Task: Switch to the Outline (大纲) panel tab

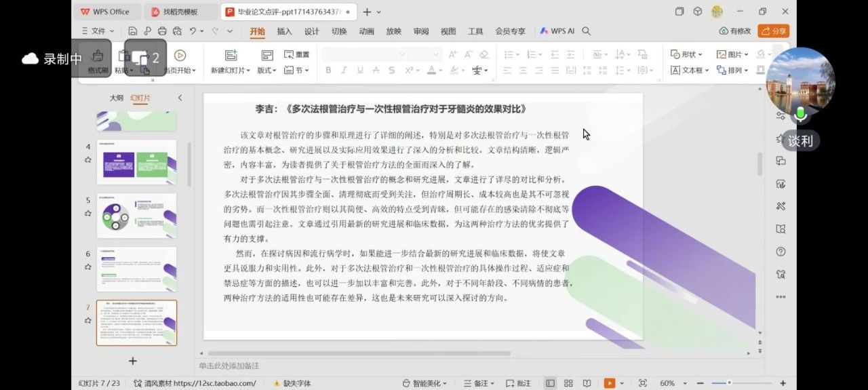Action: tap(117, 98)
